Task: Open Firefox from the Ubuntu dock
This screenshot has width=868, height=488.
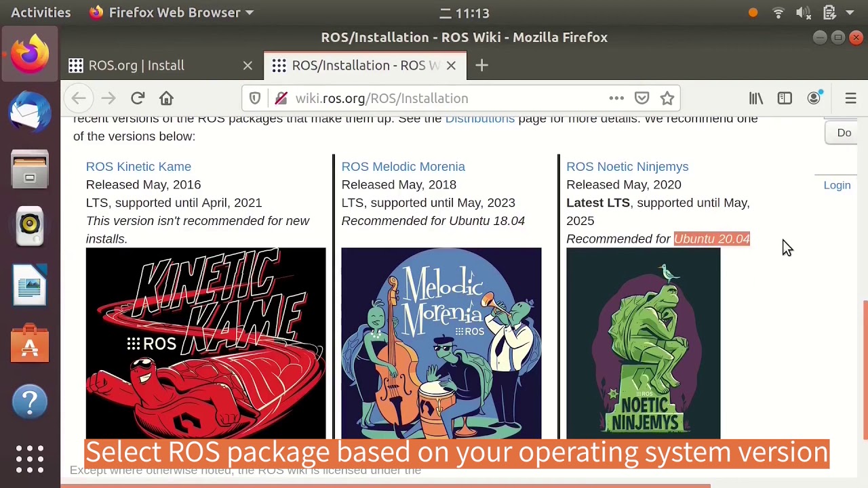Action: 30,53
